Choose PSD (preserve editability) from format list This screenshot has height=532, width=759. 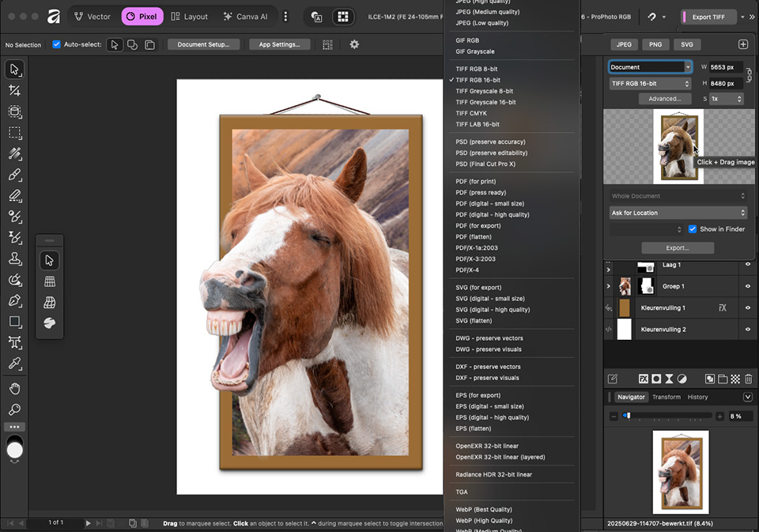[490, 153]
